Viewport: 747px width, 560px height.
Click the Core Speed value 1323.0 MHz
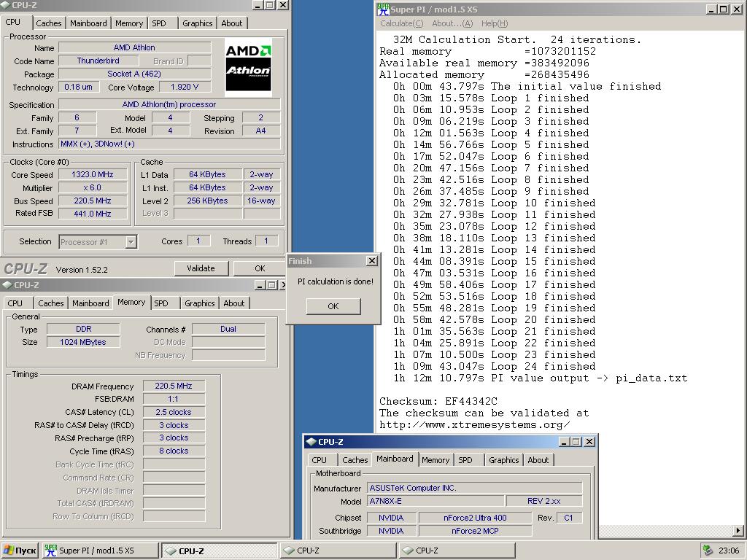point(93,175)
